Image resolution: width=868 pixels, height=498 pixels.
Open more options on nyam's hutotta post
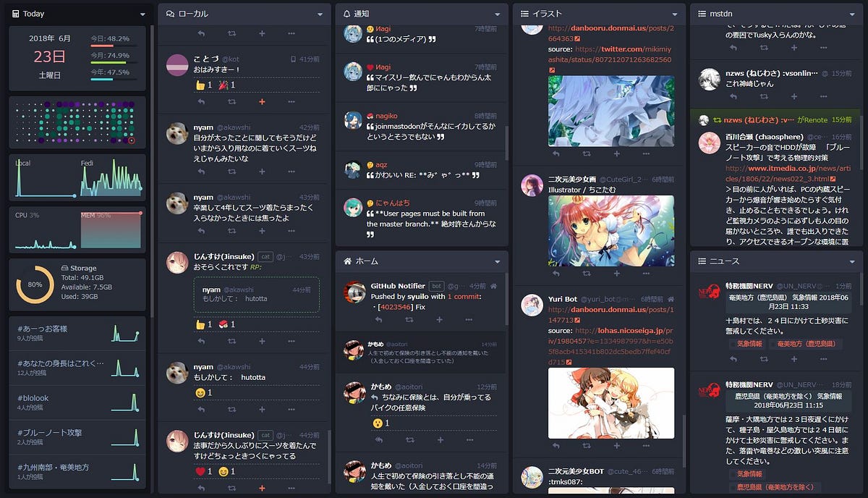(x=292, y=410)
